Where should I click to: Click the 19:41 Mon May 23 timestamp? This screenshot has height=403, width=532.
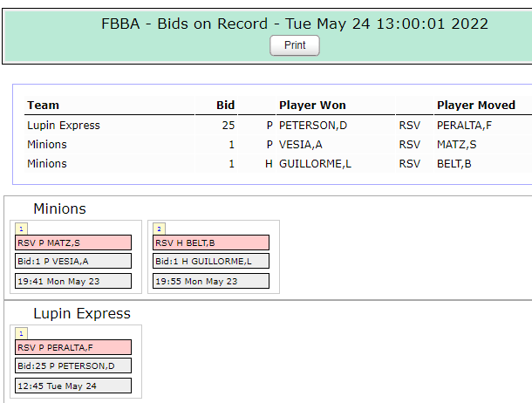tap(72, 281)
